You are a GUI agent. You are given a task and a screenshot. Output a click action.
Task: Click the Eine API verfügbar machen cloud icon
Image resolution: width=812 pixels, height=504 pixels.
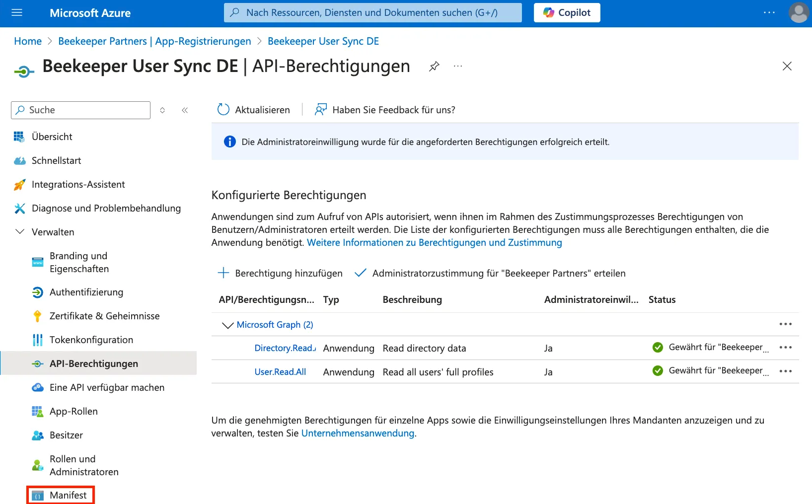[37, 387]
